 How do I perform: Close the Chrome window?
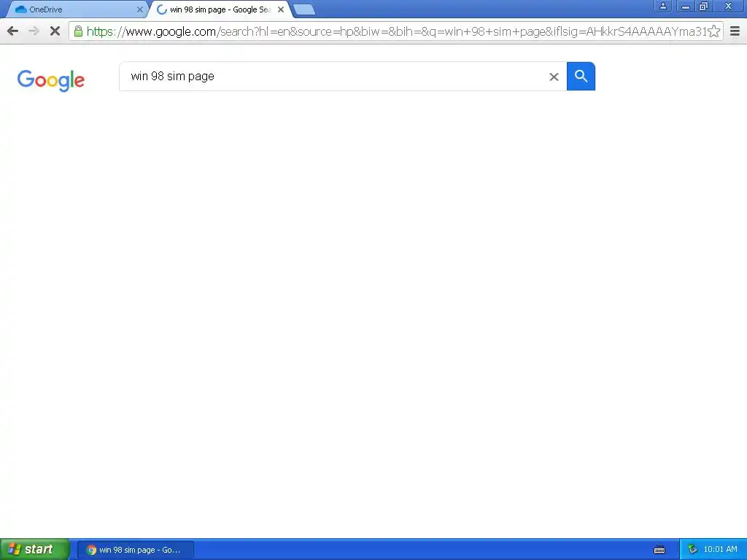click(x=729, y=6)
